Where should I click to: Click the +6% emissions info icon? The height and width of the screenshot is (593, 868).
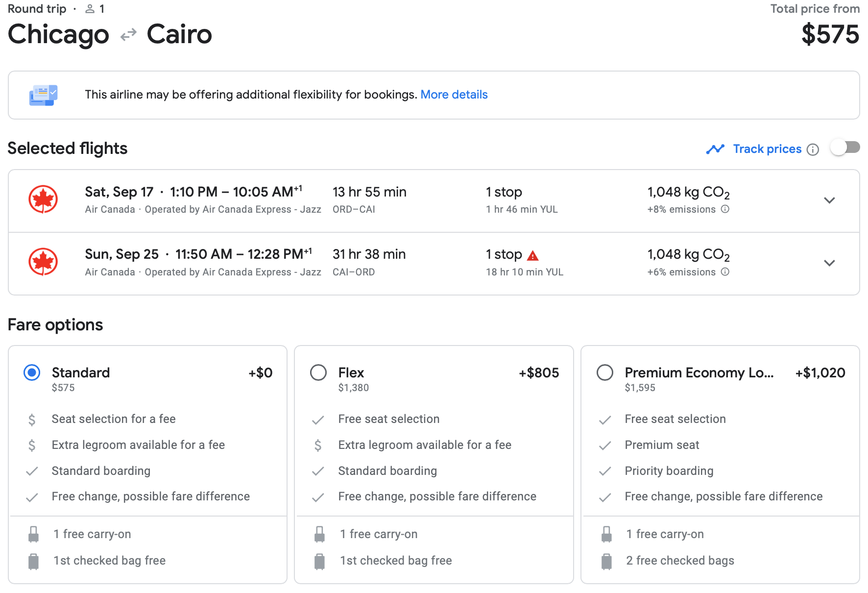(x=725, y=272)
